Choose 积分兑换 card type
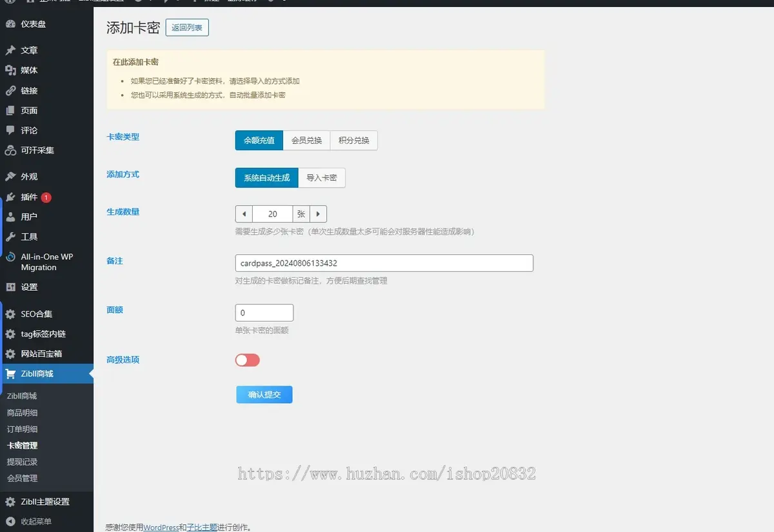Image resolution: width=774 pixels, height=532 pixels. point(354,141)
